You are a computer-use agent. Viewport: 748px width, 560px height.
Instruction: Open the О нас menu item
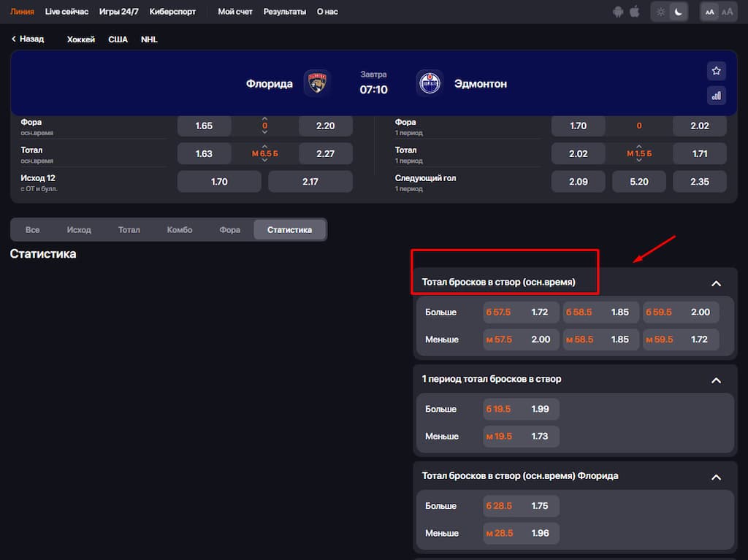[327, 12]
